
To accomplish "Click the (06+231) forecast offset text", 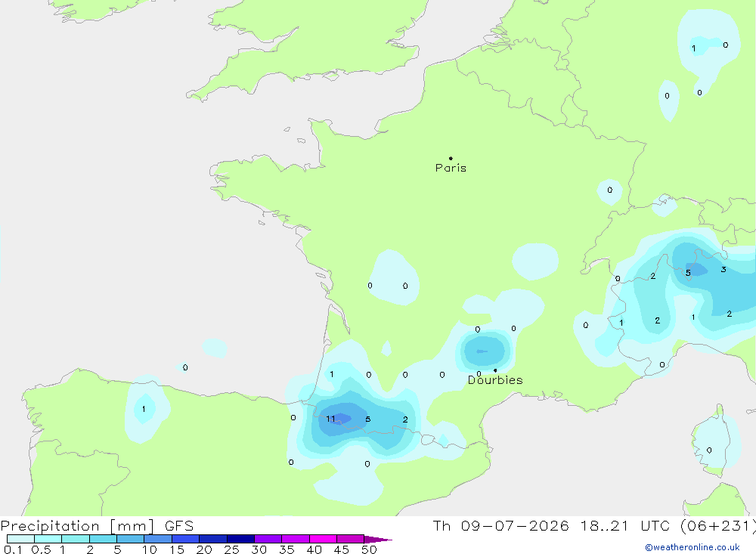I will pos(718,525).
